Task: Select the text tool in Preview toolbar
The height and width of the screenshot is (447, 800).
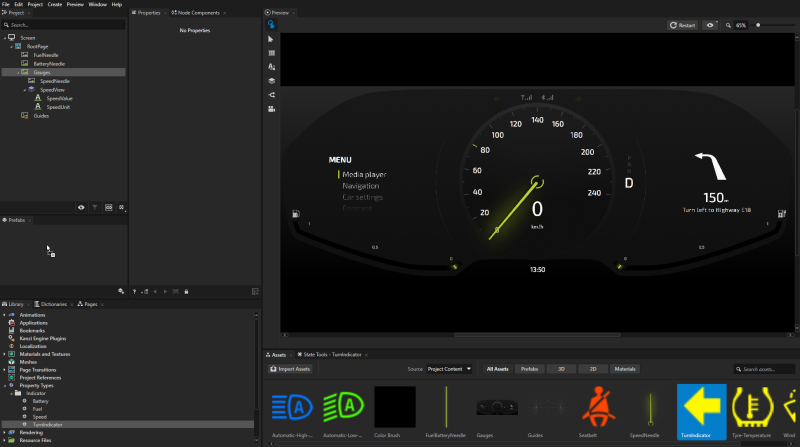Action: click(x=271, y=66)
